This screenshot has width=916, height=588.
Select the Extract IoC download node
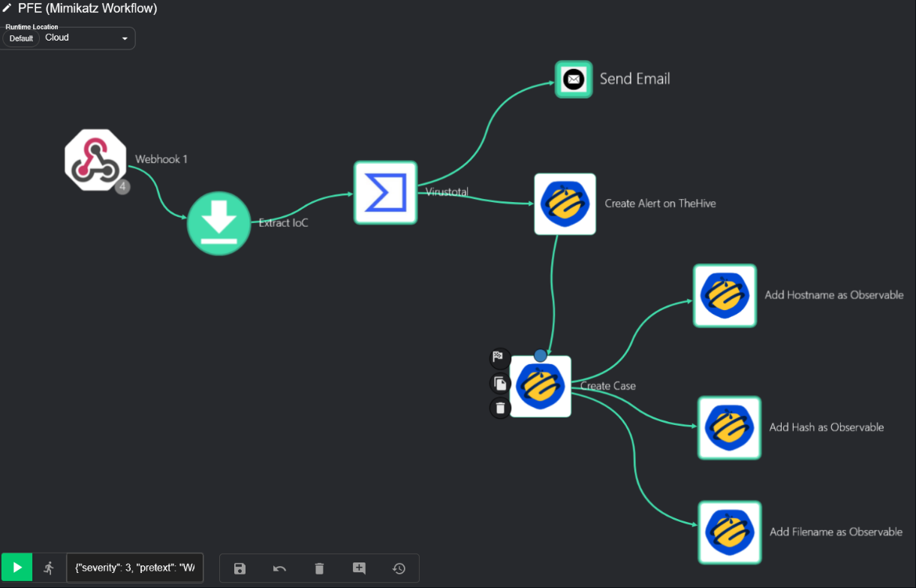pyautogui.click(x=218, y=223)
